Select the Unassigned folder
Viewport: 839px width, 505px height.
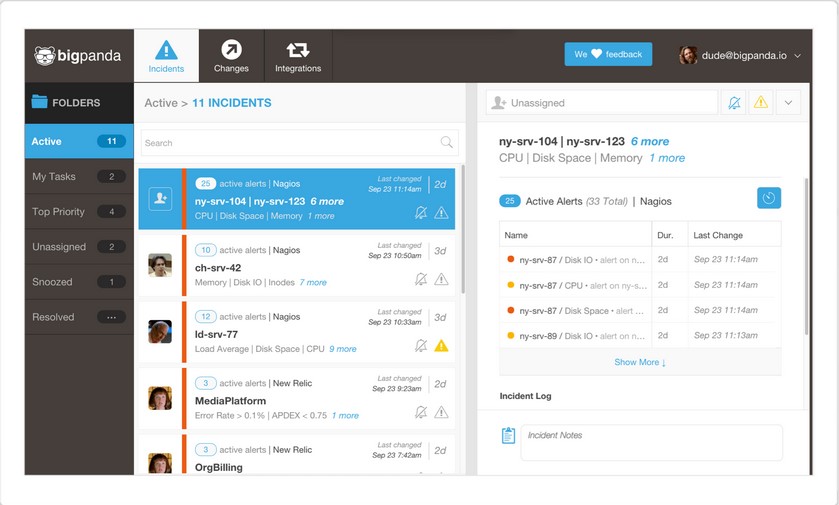79,247
